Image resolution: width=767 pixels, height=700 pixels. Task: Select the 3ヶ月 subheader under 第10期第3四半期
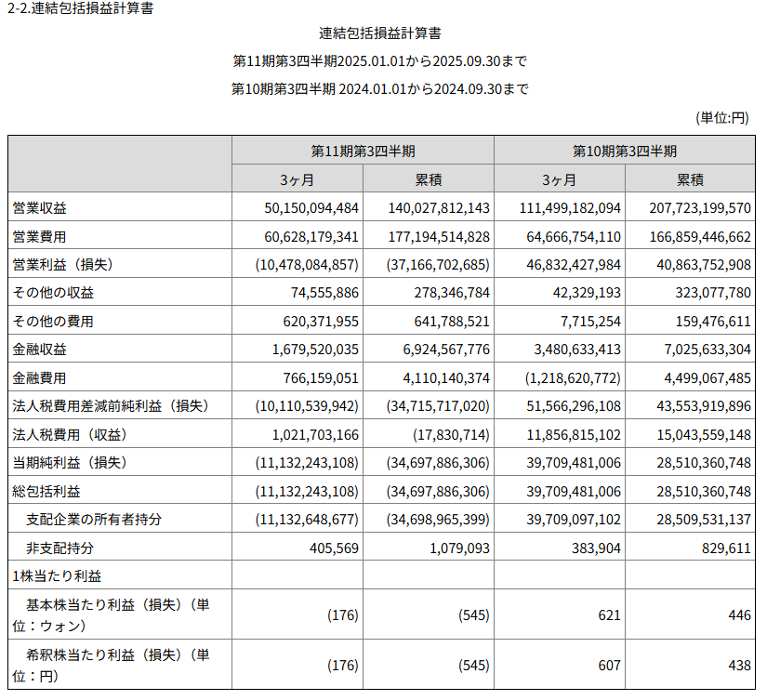pos(559,179)
